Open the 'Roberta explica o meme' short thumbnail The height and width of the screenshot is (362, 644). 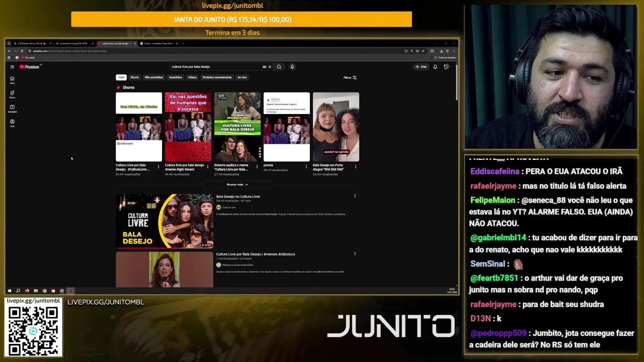237,127
